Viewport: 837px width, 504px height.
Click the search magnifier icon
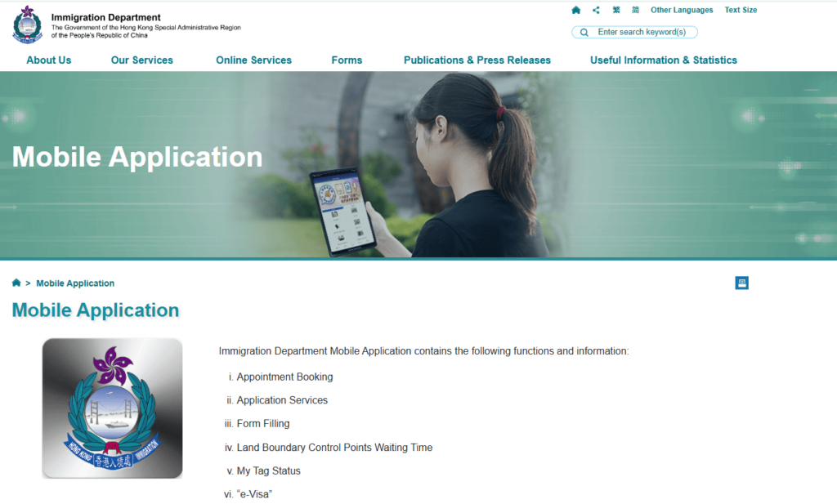point(584,33)
